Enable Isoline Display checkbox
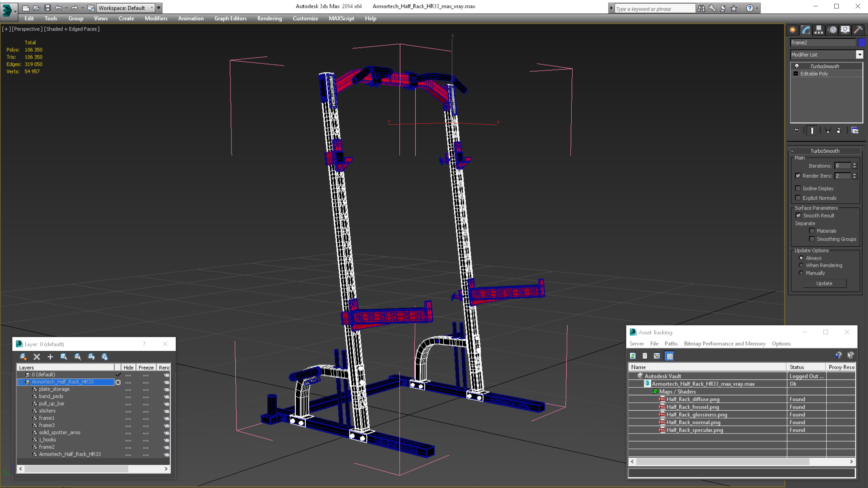Viewport: 868px width, 488px height. pyautogui.click(x=798, y=188)
